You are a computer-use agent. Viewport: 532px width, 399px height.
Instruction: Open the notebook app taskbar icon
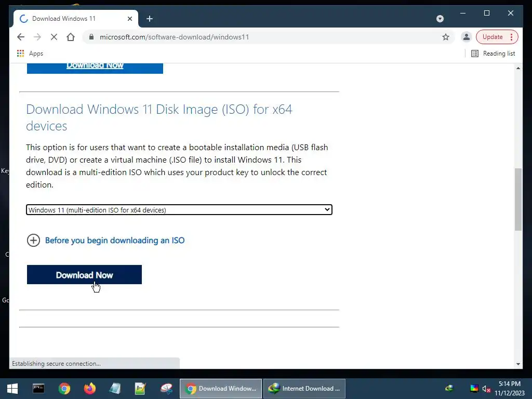[115, 389]
